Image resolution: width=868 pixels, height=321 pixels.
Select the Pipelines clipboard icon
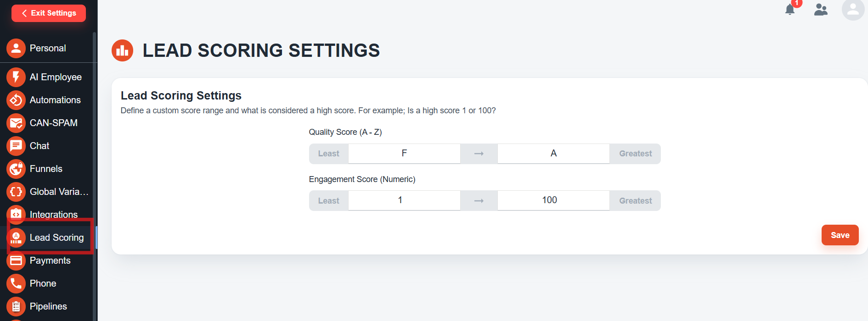[x=16, y=306]
